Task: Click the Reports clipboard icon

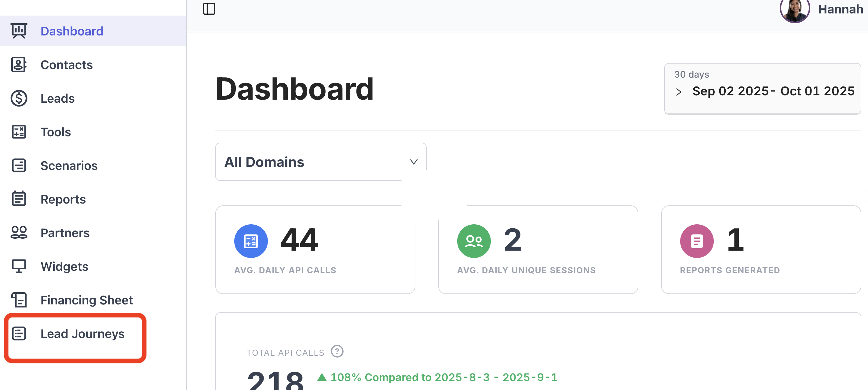Action: click(19, 199)
